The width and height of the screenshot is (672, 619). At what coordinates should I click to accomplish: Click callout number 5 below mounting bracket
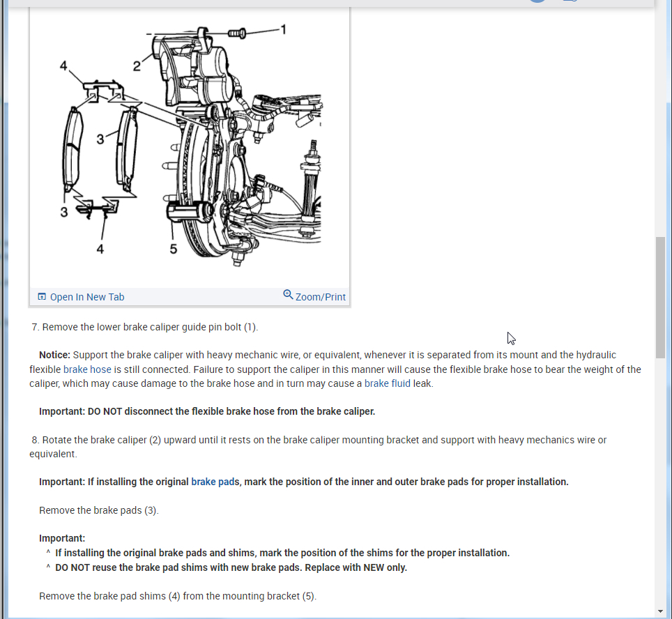pyautogui.click(x=173, y=249)
